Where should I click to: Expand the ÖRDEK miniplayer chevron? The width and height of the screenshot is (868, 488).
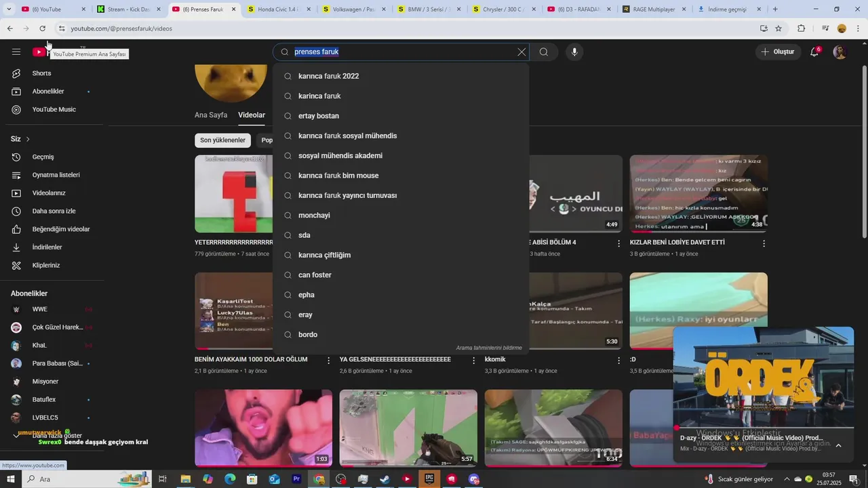coord(838,445)
